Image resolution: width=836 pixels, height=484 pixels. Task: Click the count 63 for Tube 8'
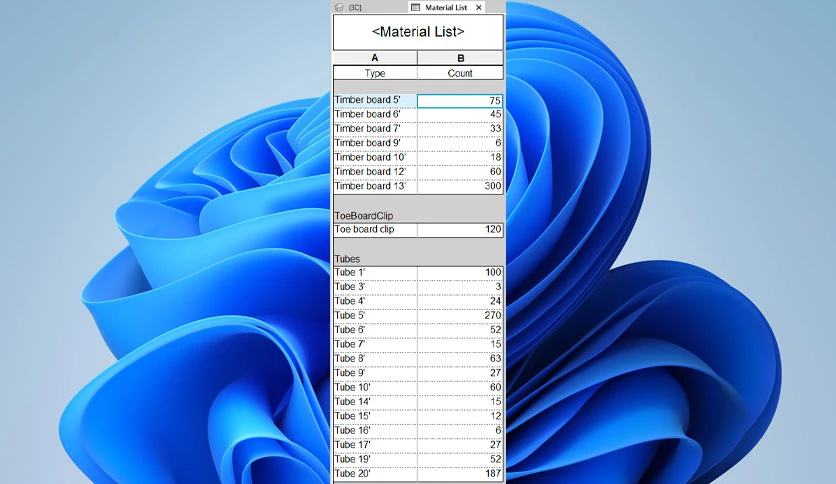point(460,359)
